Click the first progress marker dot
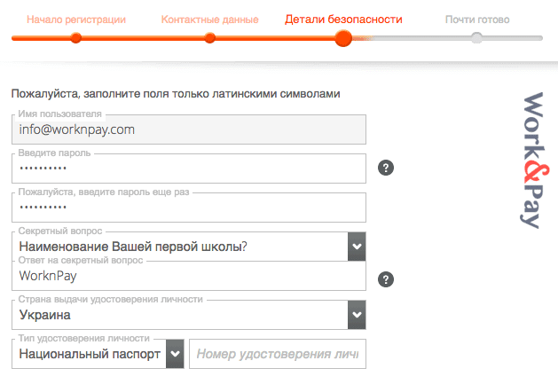Viewport: 558px width, 392px height. [x=75, y=38]
